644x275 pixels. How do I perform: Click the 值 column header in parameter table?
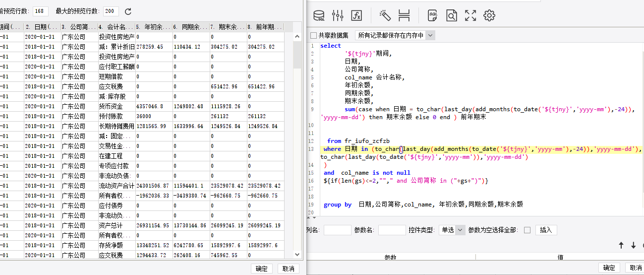coord(560,257)
